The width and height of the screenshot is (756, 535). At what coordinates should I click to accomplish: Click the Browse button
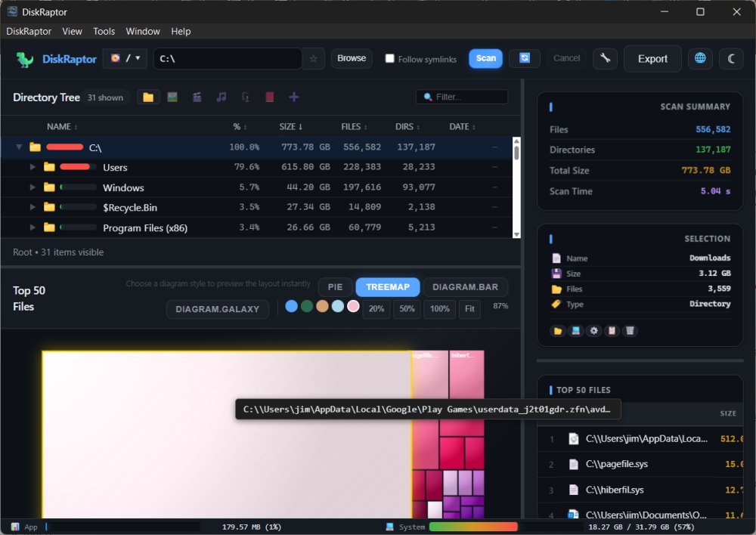click(352, 58)
